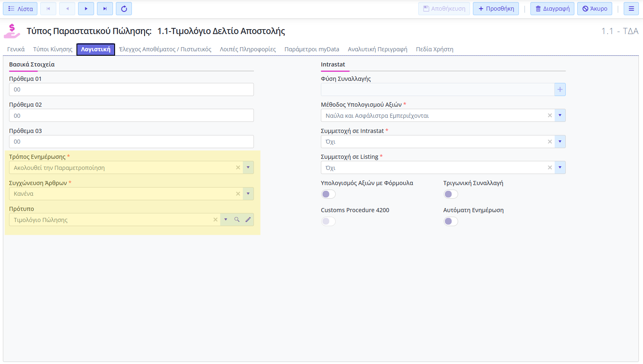Enable the Τριγωνική Συναλλαγή toggle
Screen dimensions: 643x364
451,194
